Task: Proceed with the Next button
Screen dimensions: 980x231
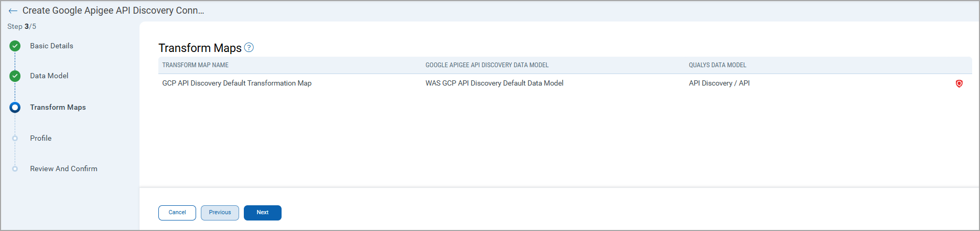Action: (263, 213)
